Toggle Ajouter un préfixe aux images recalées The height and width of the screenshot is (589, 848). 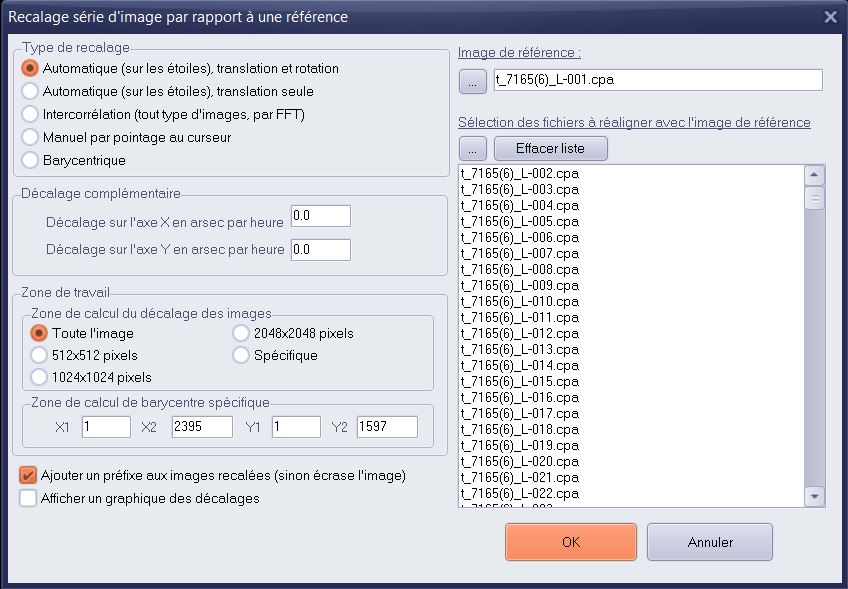(x=28, y=476)
